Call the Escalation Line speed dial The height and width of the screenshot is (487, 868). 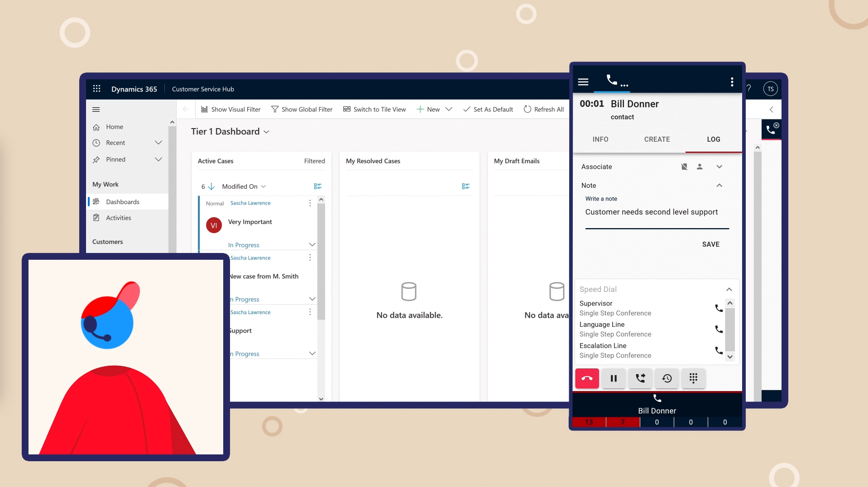(x=719, y=350)
